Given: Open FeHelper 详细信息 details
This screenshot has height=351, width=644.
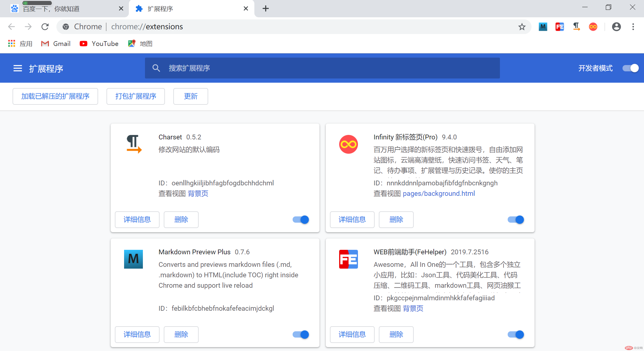Looking at the screenshot, I should (x=352, y=335).
